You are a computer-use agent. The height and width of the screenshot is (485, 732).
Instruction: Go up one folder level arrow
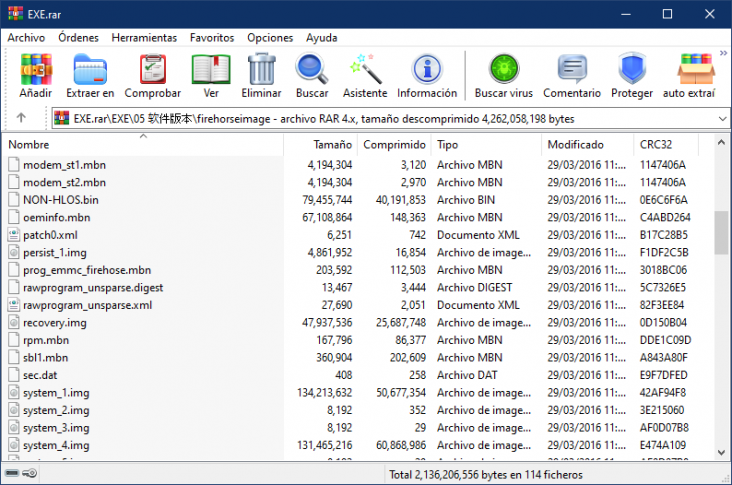[21, 118]
